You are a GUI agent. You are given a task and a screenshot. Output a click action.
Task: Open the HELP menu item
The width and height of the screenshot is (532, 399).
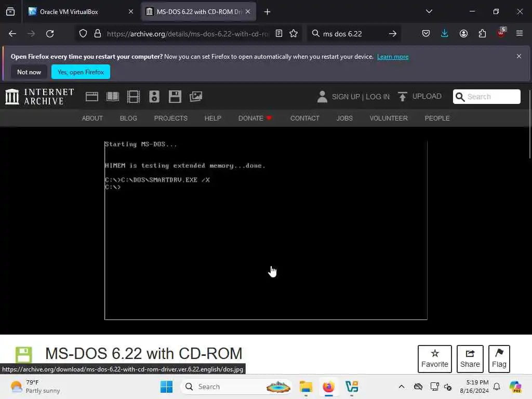click(212, 118)
